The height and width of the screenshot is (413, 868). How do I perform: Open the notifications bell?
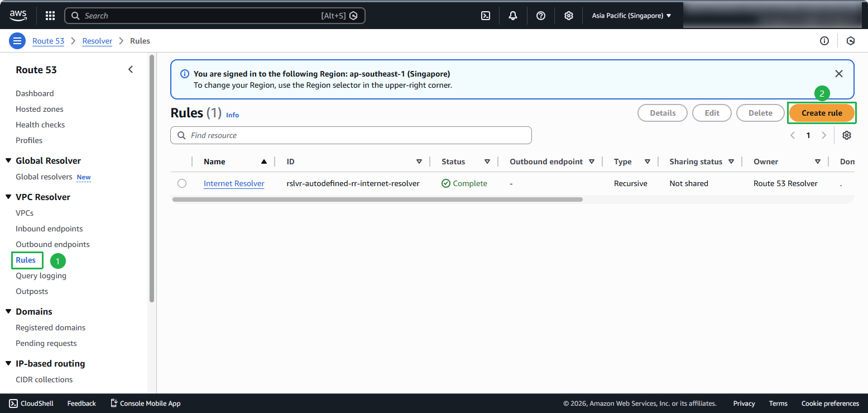tap(513, 16)
